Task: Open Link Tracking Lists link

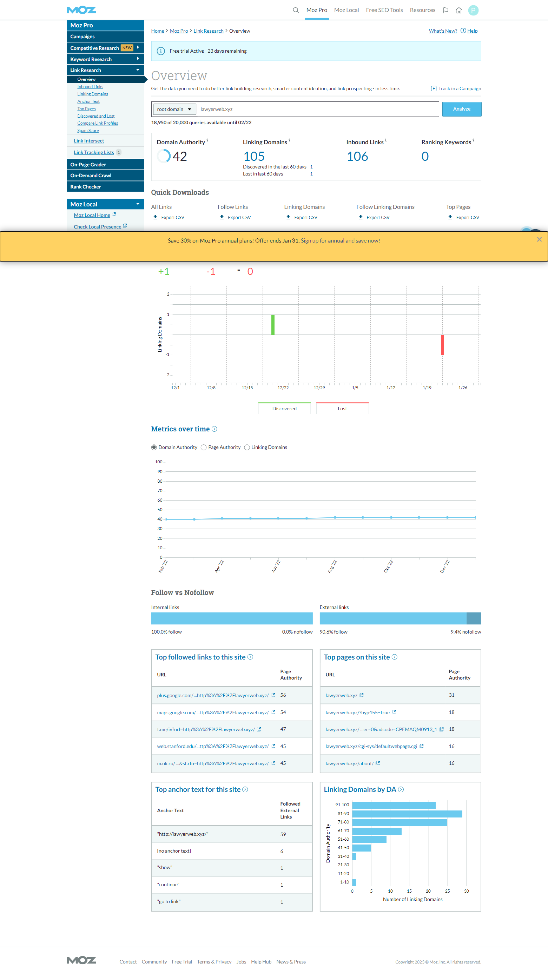Action: [94, 152]
